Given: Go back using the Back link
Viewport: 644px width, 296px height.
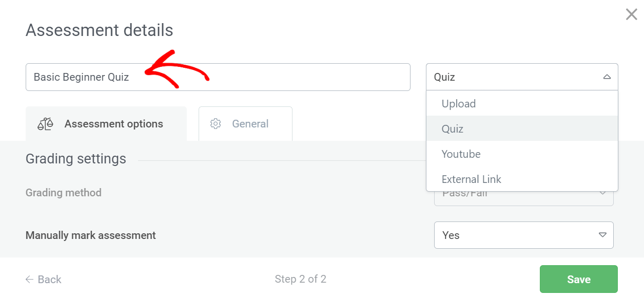Looking at the screenshot, I should [x=49, y=280].
